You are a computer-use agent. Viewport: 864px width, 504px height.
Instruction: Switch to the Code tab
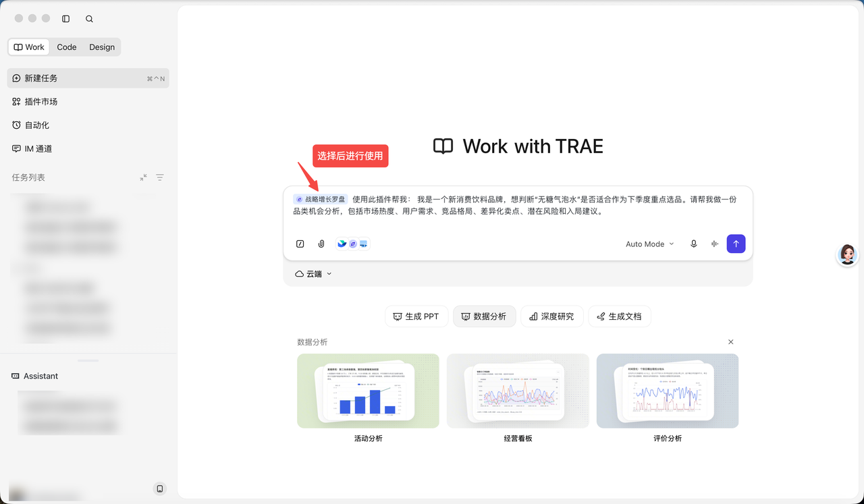coord(67,47)
